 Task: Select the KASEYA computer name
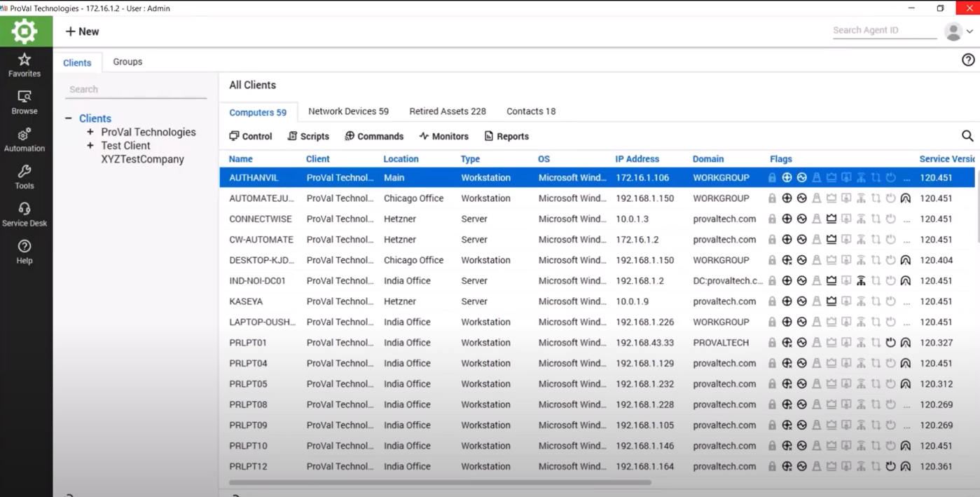point(246,301)
